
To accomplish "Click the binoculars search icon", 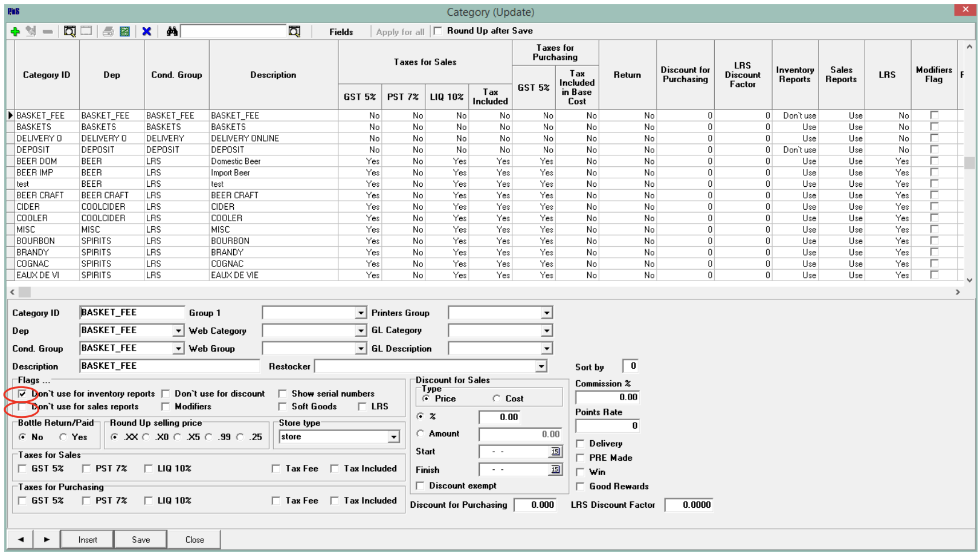I will (x=172, y=31).
